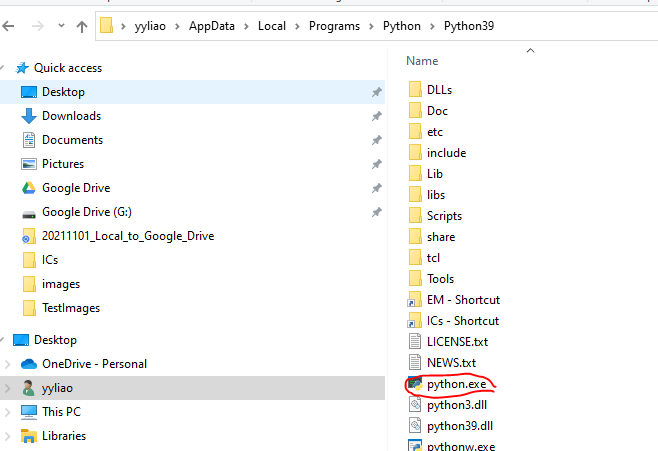
Task: Unpin Desktop from Quick access
Action: [x=376, y=92]
